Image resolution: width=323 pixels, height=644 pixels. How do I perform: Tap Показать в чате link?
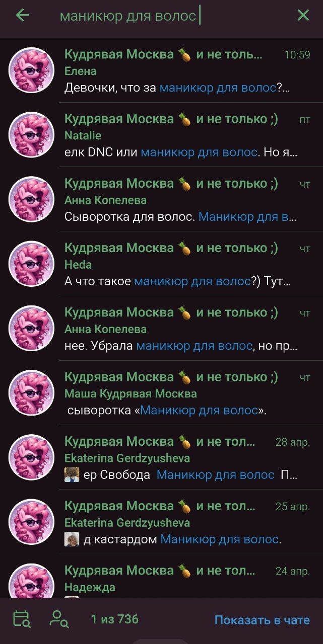click(262, 620)
